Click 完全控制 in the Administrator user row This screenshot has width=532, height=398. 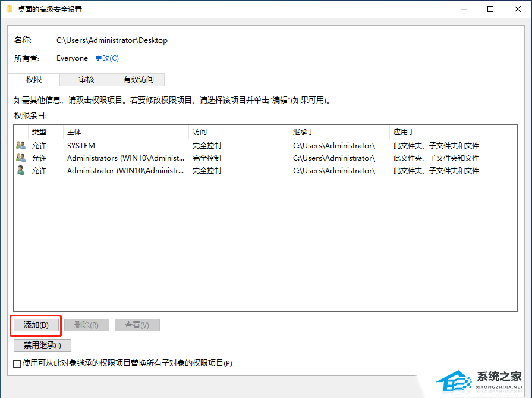click(x=207, y=171)
